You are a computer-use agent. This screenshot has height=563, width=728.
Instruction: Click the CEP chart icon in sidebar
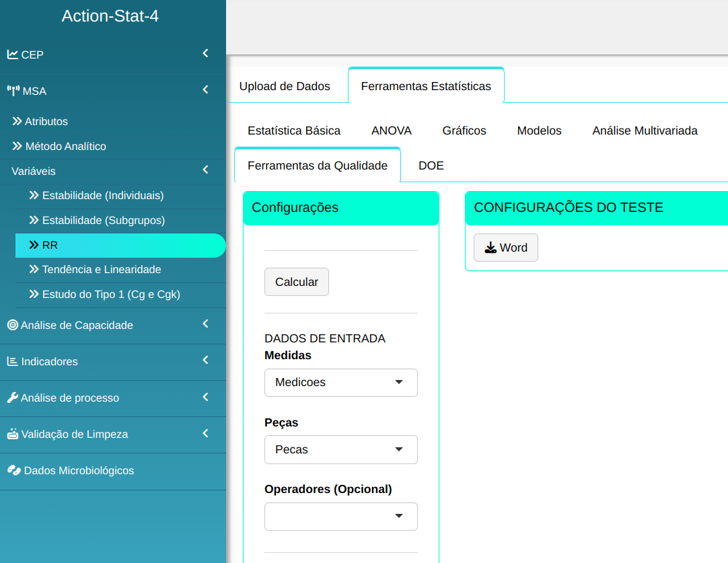pyautogui.click(x=13, y=54)
